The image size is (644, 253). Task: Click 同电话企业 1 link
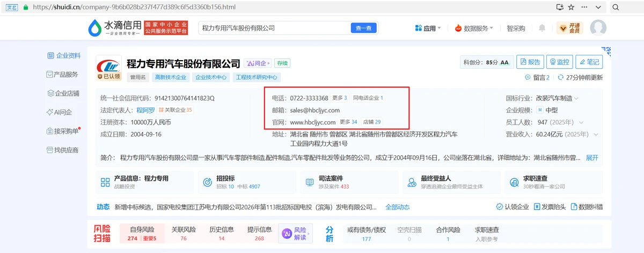368,98
